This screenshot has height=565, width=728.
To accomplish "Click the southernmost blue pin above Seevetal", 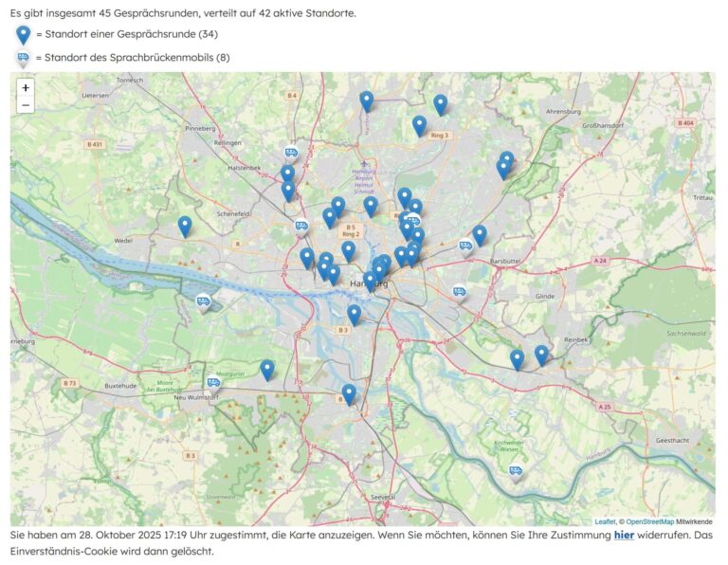I will pos(349,394).
